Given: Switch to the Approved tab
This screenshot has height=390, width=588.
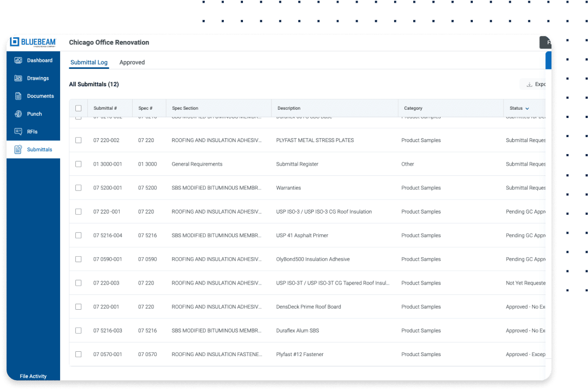Looking at the screenshot, I should 132,62.
